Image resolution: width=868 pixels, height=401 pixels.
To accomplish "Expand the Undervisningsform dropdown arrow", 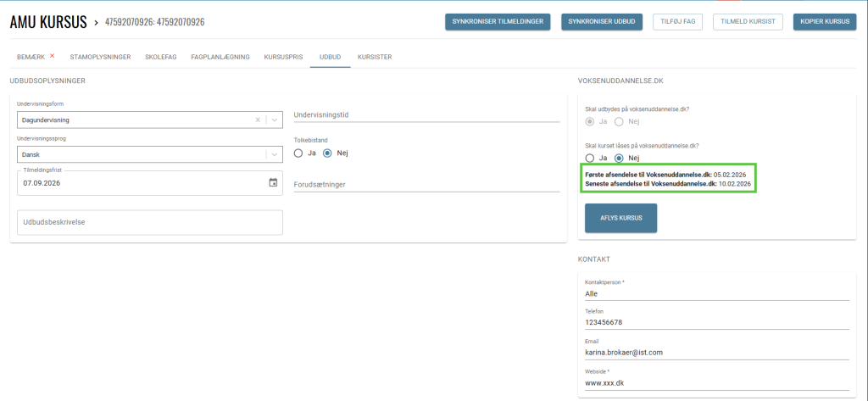I will pos(274,120).
